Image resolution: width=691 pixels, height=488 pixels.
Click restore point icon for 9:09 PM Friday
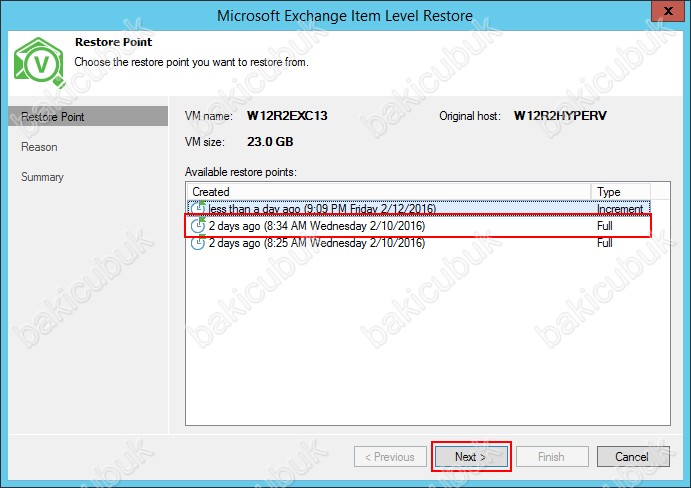tap(198, 208)
